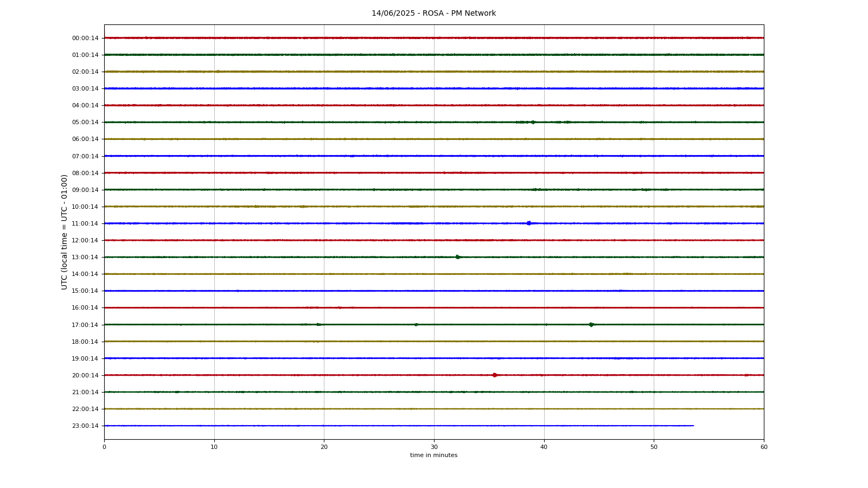This screenshot has width=868, height=488.
Task: Click the 04:00:14 time label
Action: coord(85,105)
